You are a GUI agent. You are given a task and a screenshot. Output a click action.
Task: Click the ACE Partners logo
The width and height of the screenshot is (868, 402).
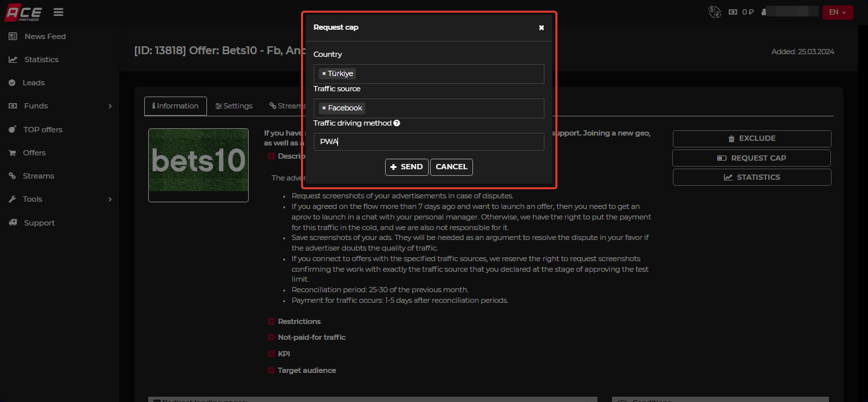tap(23, 11)
